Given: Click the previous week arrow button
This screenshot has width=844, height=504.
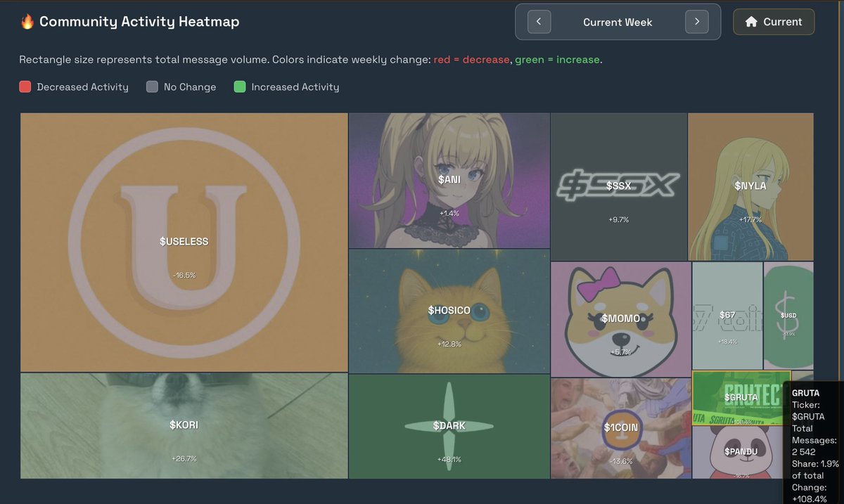Looking at the screenshot, I should pyautogui.click(x=539, y=22).
